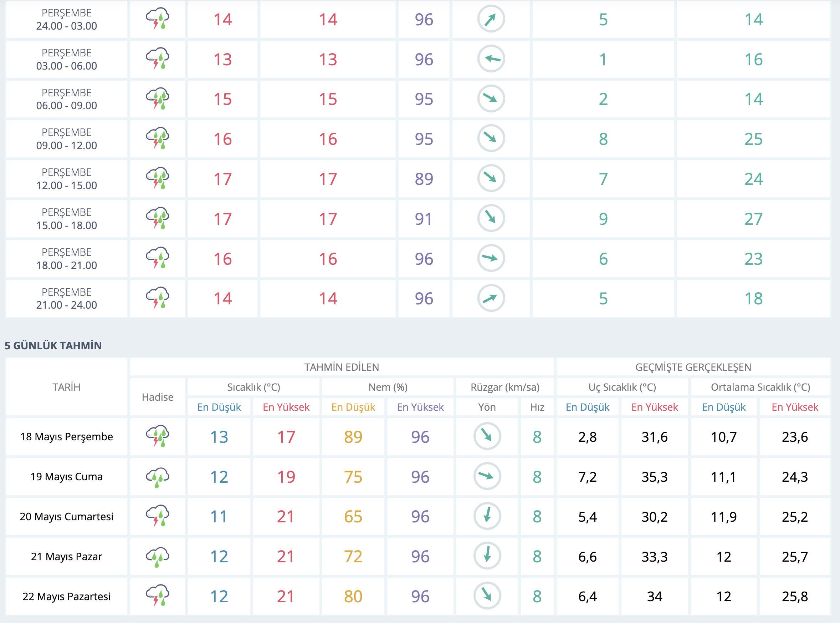Click the Hadise column header
The width and height of the screenshot is (840, 623).
[158, 397]
